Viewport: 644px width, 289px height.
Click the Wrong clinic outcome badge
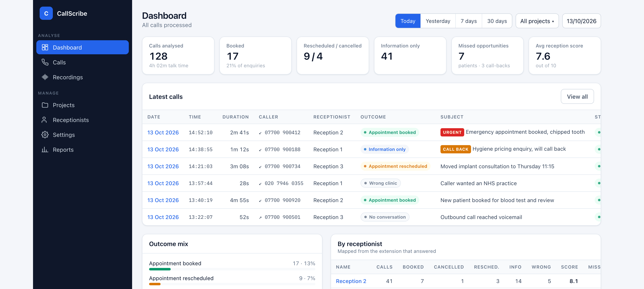click(380, 183)
